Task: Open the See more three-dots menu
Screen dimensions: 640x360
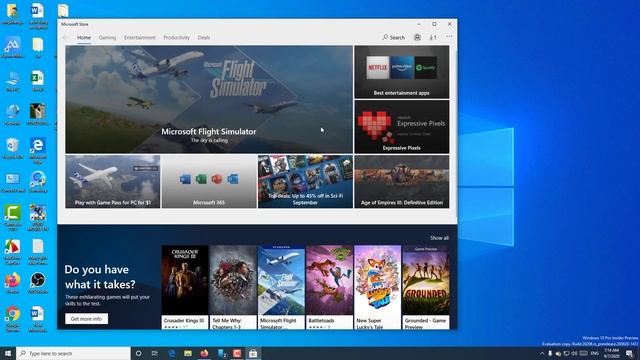Action: pos(449,37)
